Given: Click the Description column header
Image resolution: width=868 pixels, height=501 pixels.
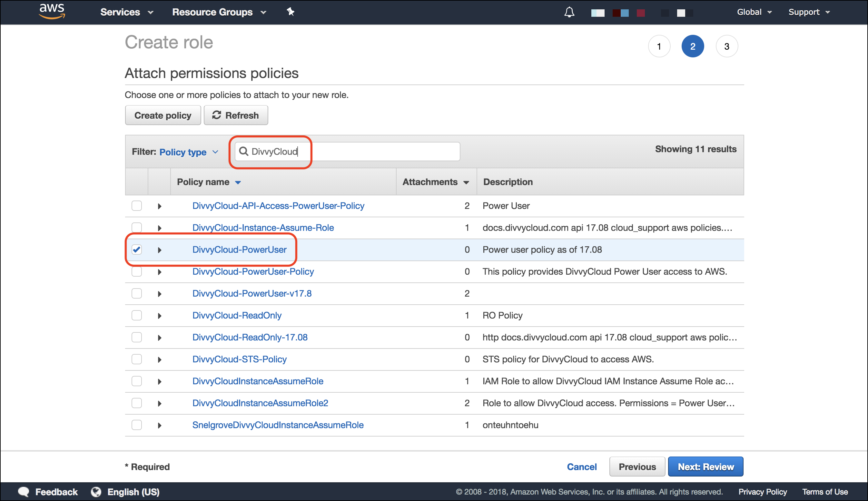Looking at the screenshot, I should pyautogui.click(x=508, y=182).
